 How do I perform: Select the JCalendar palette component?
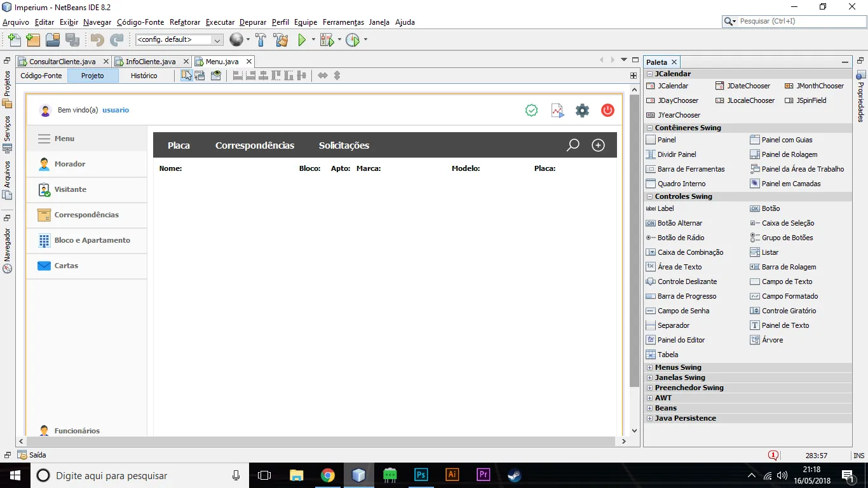667,86
